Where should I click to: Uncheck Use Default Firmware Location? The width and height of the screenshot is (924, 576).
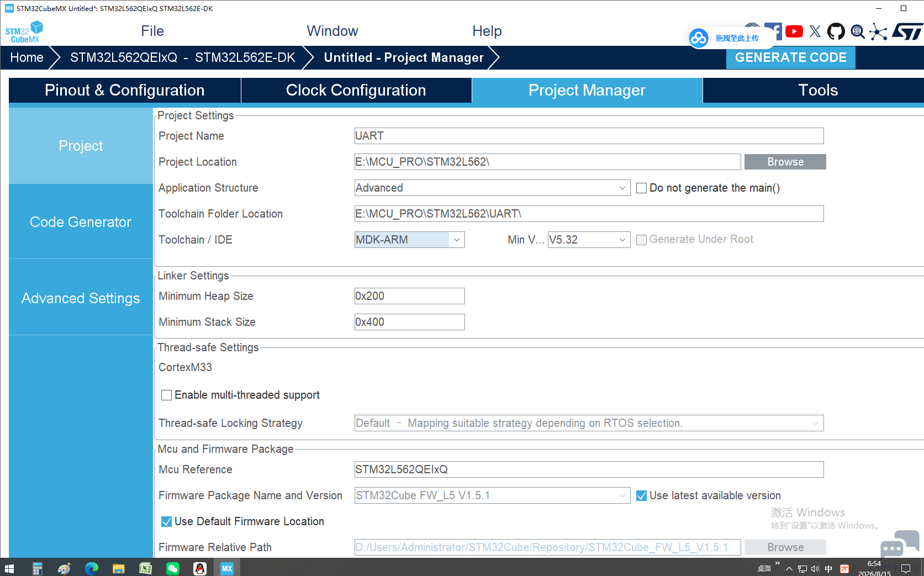(x=166, y=521)
